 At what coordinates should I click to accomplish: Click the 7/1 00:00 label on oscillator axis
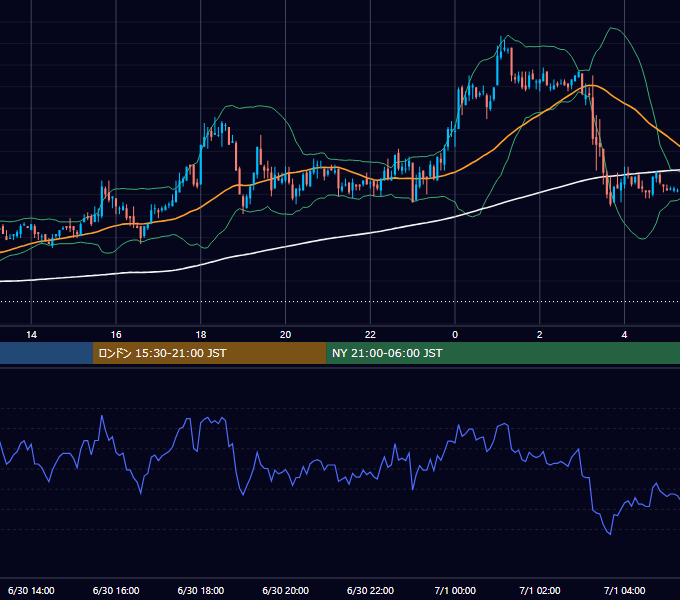455,590
